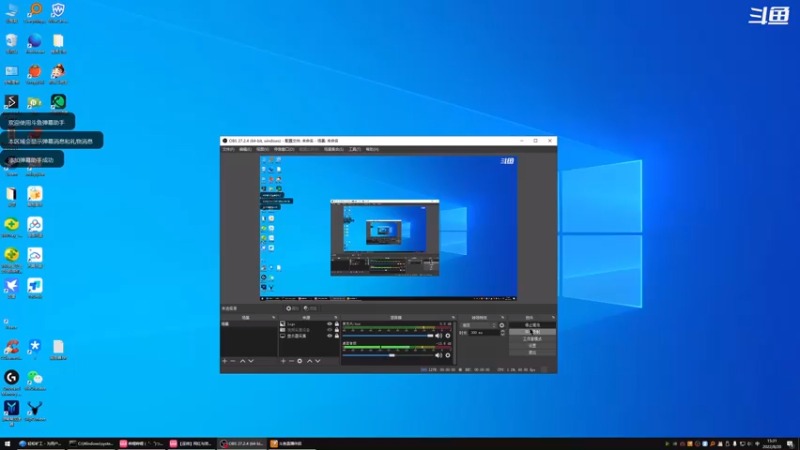
Task: Select 场景 item in Scenes list
Action: click(x=249, y=324)
